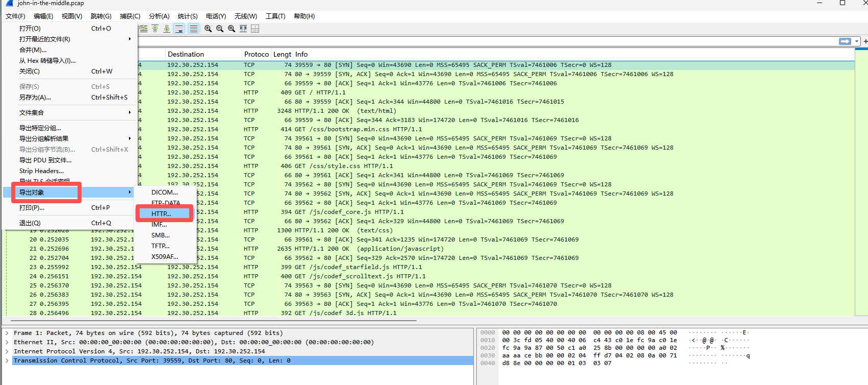Click the add filter button plus icon
The width and height of the screenshot is (868, 385).
coord(865,41)
